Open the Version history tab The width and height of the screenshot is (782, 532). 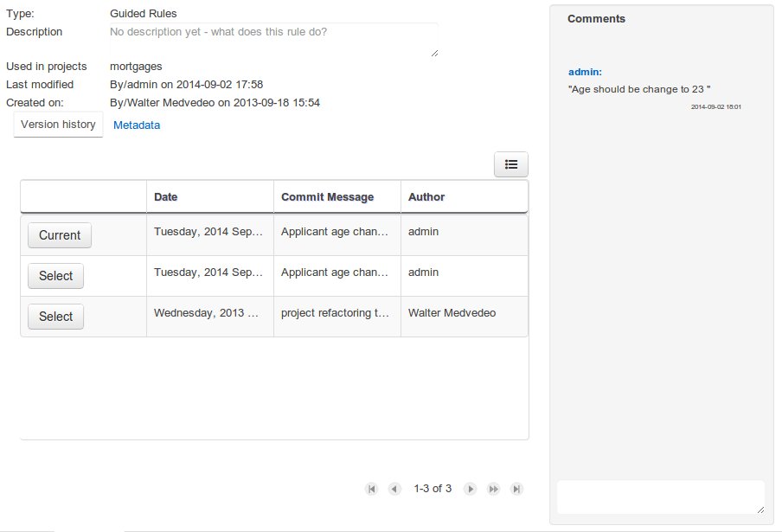tap(58, 125)
